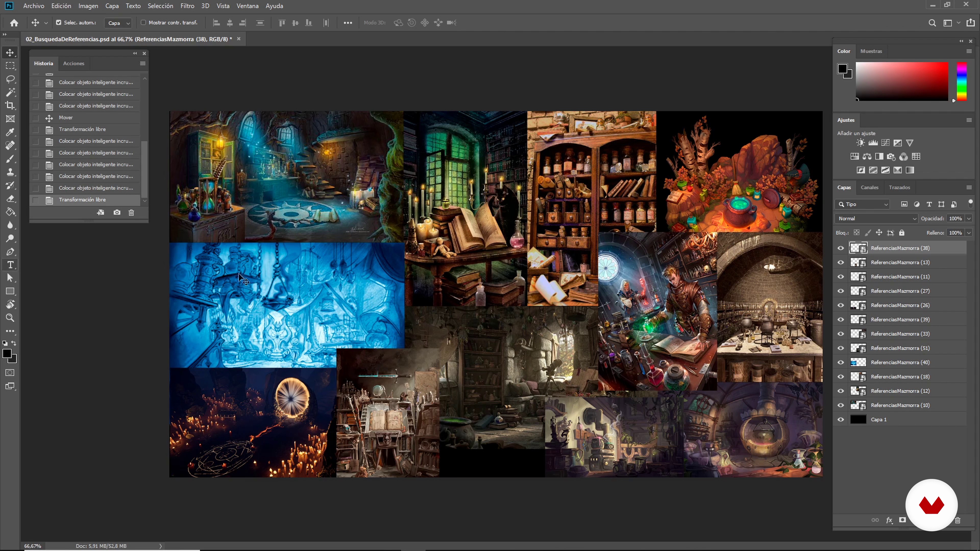Hide layer ReferenciasMazmorra (27)

pyautogui.click(x=841, y=291)
